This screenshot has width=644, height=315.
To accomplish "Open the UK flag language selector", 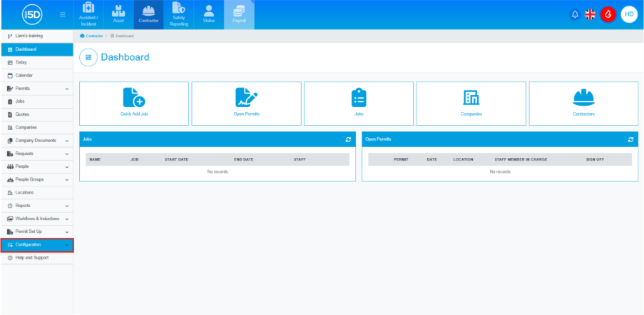I will pyautogui.click(x=591, y=14).
